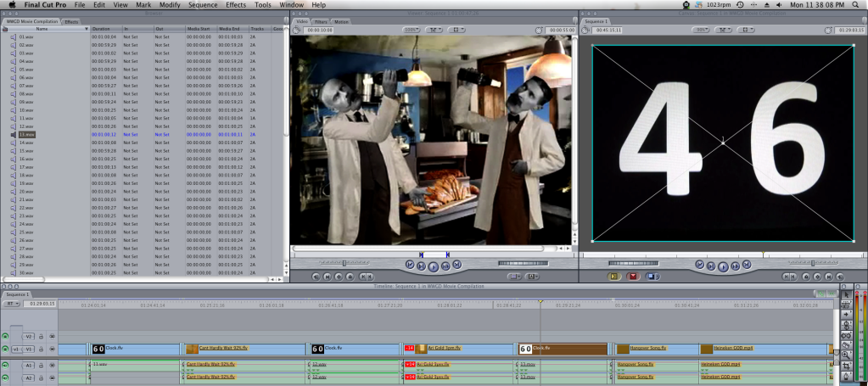Toggle V1 track visibility in the timeline
The image size is (868, 386).
point(6,349)
